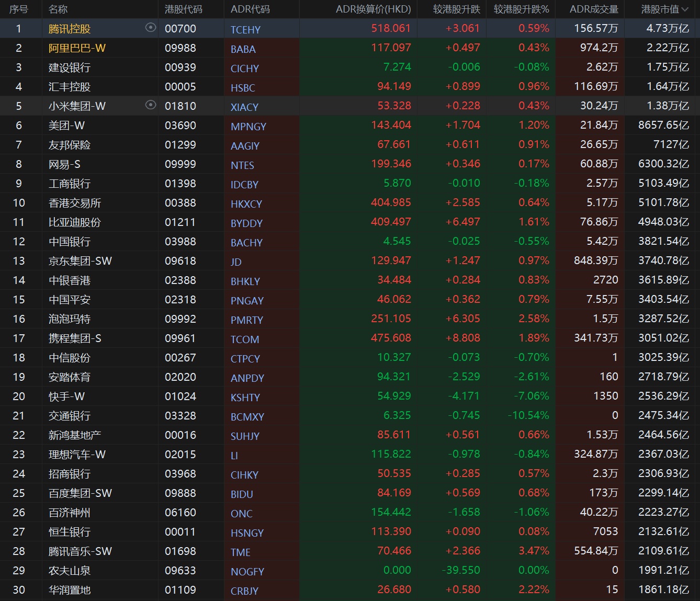The width and height of the screenshot is (700, 601).
Task: Select the 美团-W stock name
Action: click(66, 126)
